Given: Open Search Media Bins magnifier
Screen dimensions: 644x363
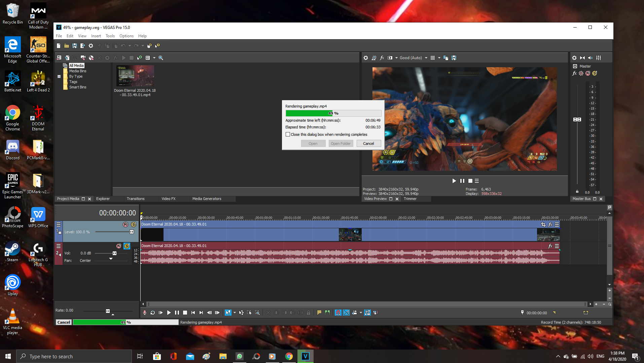Looking at the screenshot, I should (161, 58).
